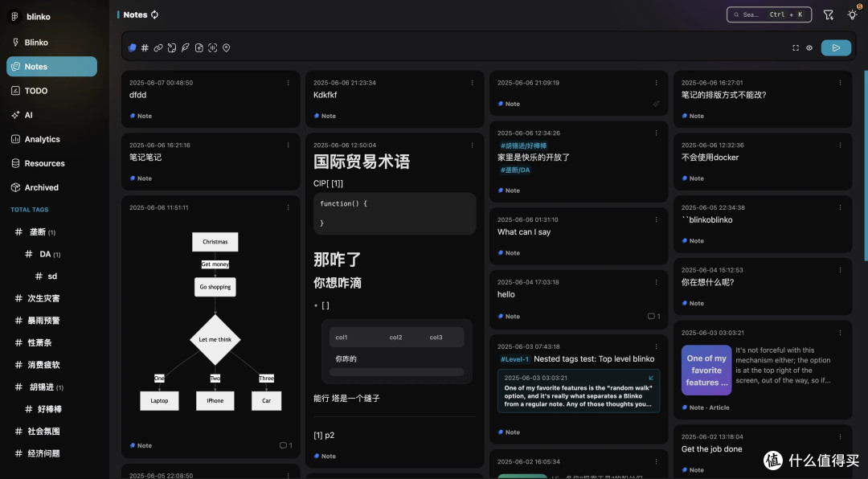This screenshot has width=868, height=479.
Task: Click the search field with Ctrl + K
Action: coord(769,14)
